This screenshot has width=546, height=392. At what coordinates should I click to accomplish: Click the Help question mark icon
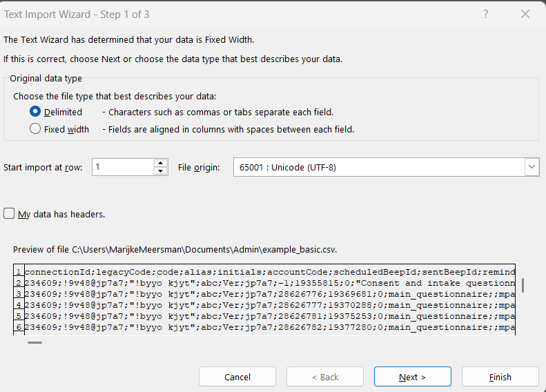click(486, 14)
